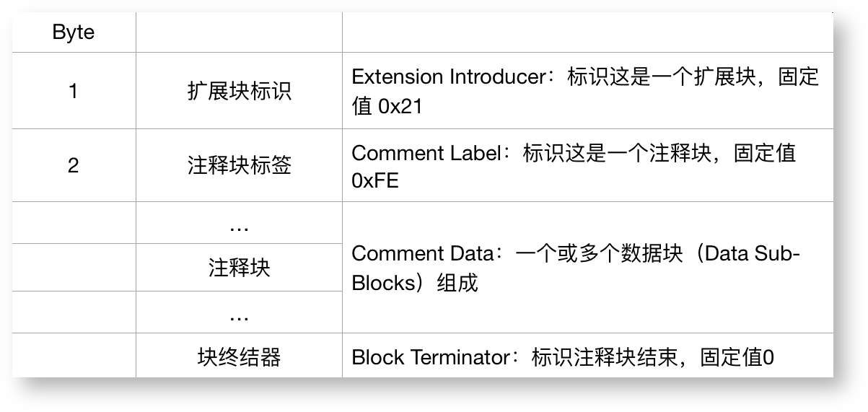Click the words Data Sub- in the description
Image resolution: width=868 pixels, height=412 pixels.
752,254
